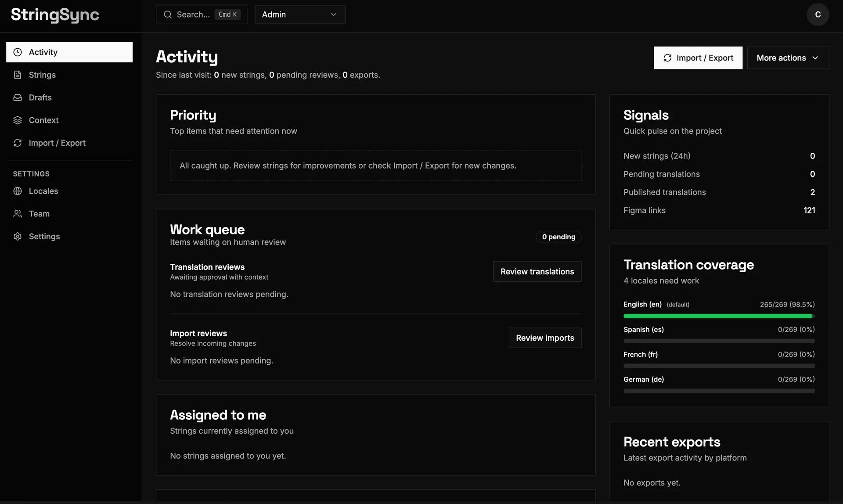Click the people icon beside Team
The height and width of the screenshot is (504, 843).
point(18,214)
